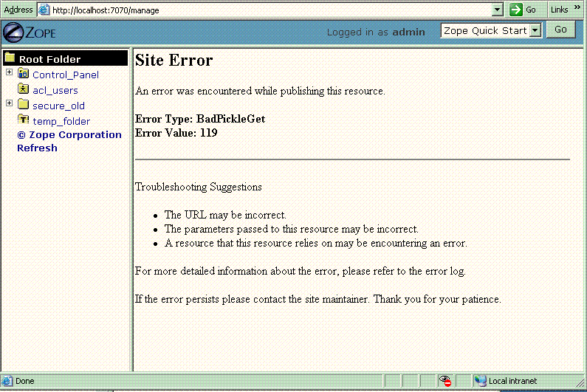The height and width of the screenshot is (392, 587).
Task: Click the Refresh link in sidebar
Action: click(x=37, y=148)
